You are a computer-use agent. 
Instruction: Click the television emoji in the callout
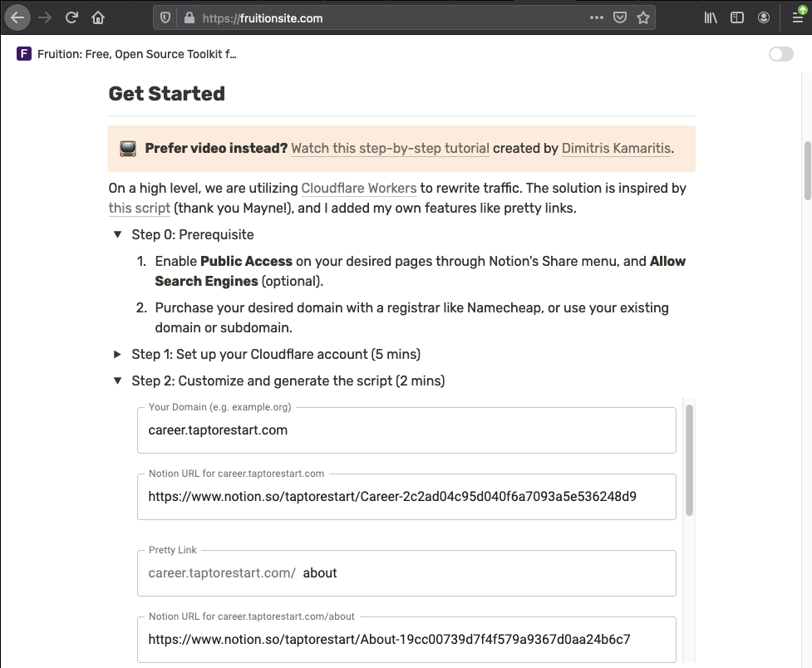coord(128,149)
